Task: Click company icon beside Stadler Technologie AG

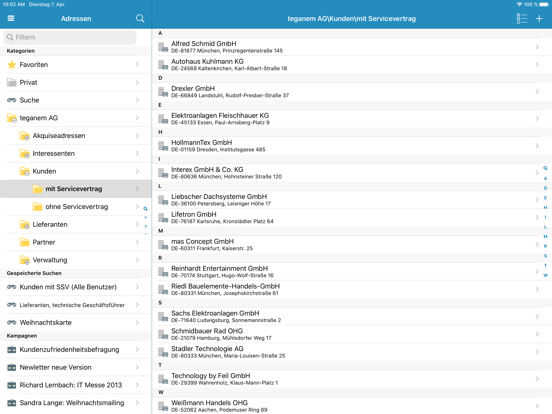Action: point(163,352)
